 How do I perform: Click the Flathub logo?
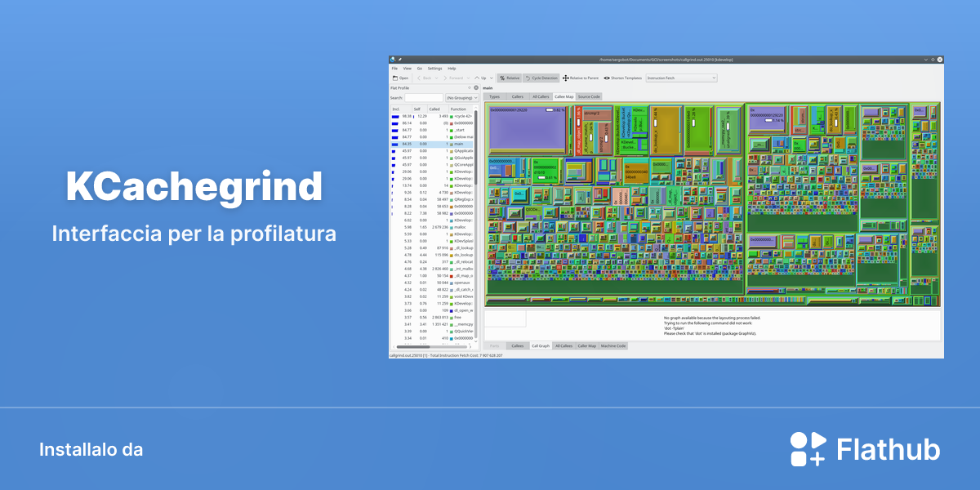(865, 450)
